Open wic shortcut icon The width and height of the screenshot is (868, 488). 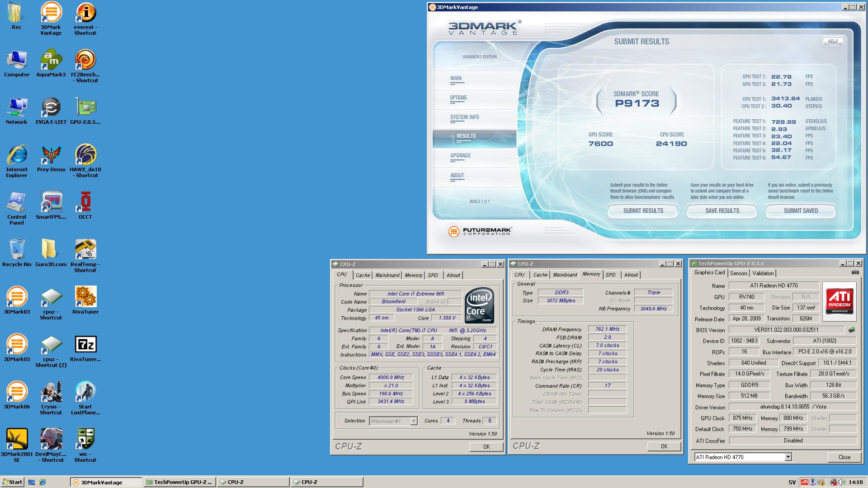[x=85, y=446]
